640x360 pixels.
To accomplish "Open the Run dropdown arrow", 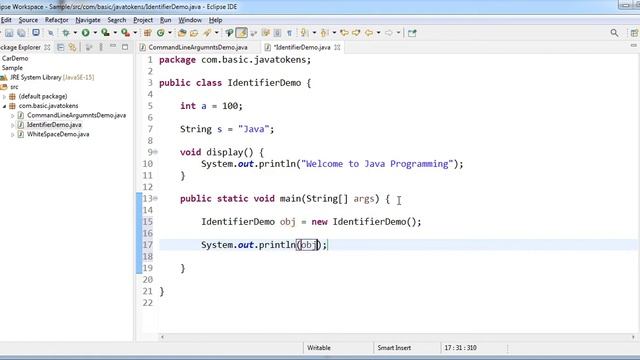I will point(95,33).
